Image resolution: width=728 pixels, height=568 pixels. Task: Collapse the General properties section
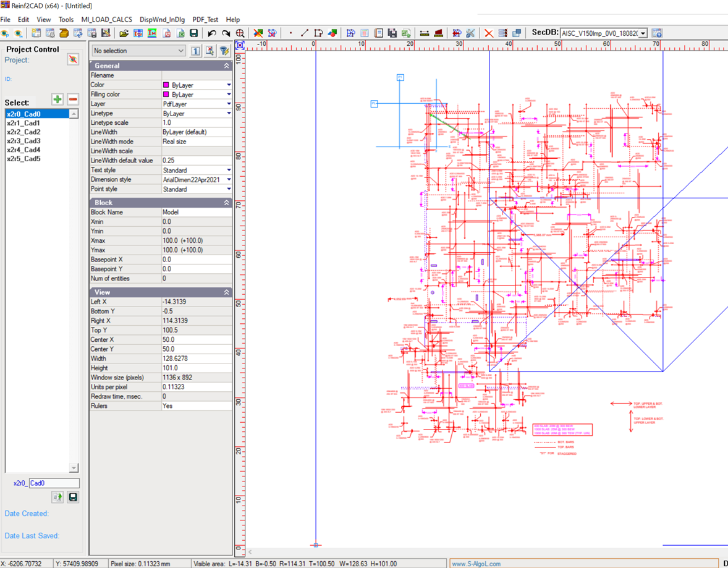(x=226, y=66)
